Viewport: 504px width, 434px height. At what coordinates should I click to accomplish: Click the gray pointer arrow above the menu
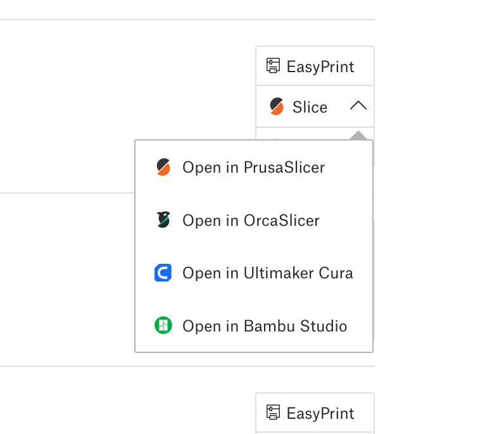point(358,135)
